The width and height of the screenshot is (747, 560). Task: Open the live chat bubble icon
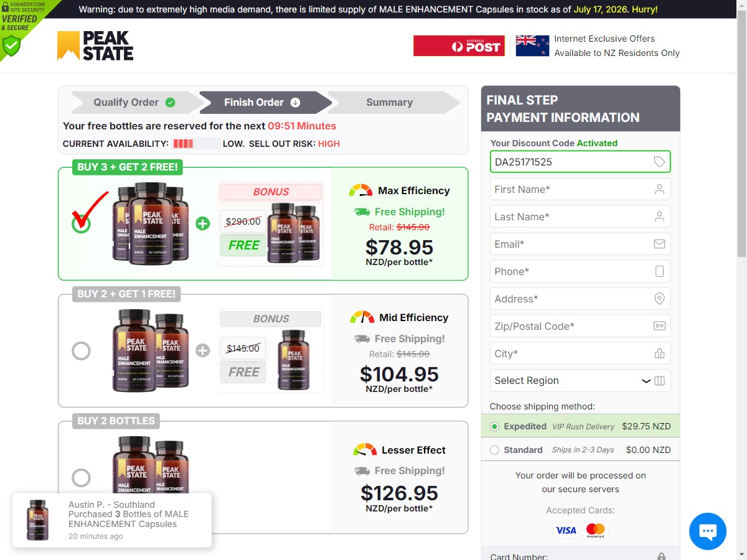[x=708, y=531]
